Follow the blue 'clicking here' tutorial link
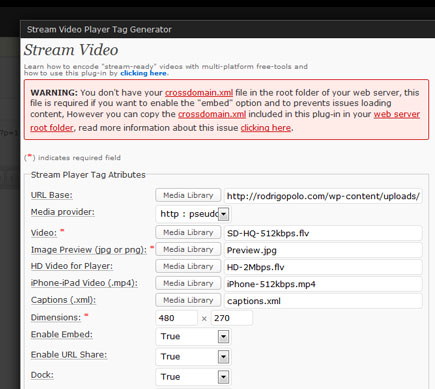Viewport: 435px width, 389px height. coord(143,73)
